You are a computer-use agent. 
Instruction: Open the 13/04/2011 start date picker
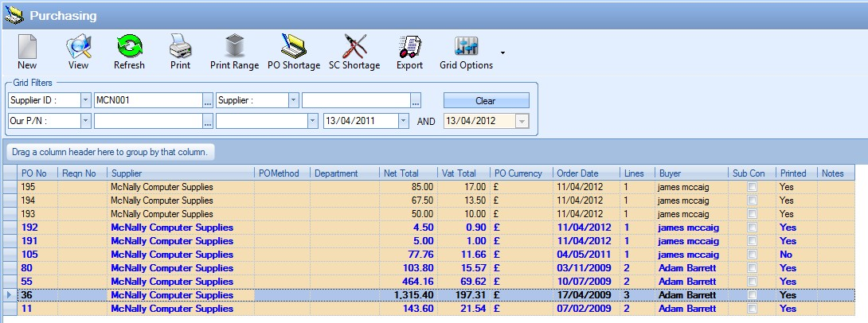(x=403, y=121)
